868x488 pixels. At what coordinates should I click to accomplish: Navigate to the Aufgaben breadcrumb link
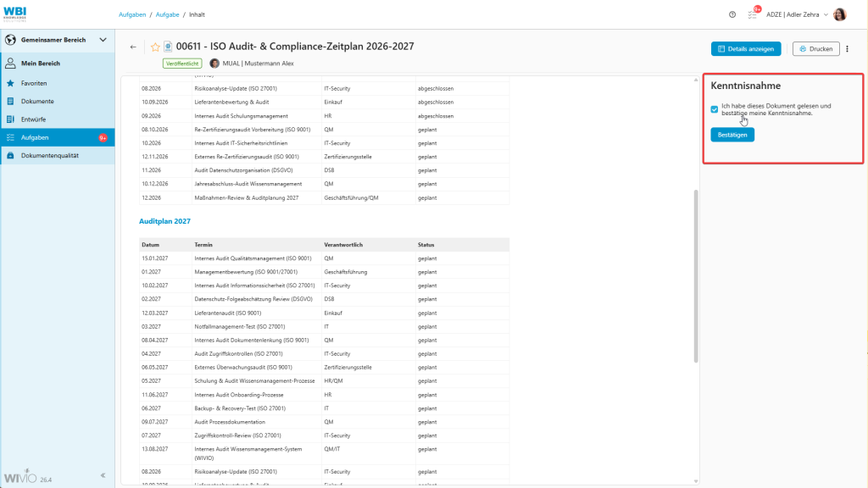tap(132, 15)
